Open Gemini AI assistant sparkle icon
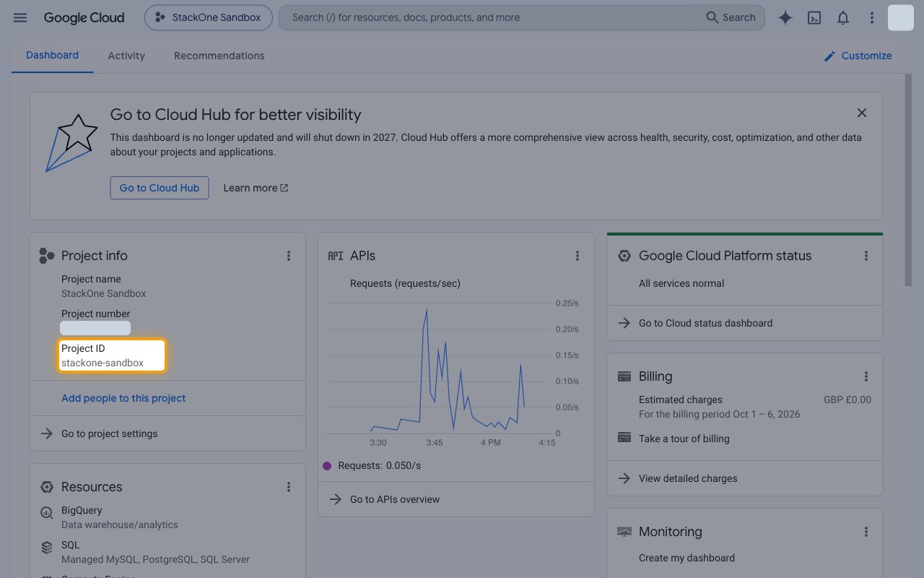Screen dimensions: 924x578 785,18
